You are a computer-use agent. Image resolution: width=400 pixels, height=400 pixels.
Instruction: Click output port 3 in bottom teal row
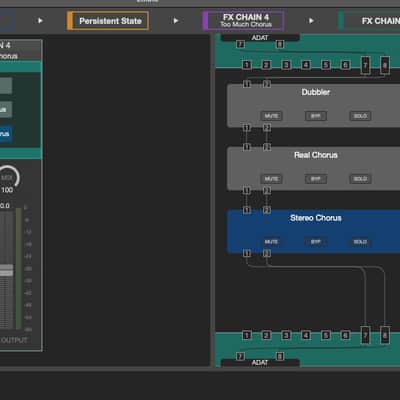[x=286, y=335]
